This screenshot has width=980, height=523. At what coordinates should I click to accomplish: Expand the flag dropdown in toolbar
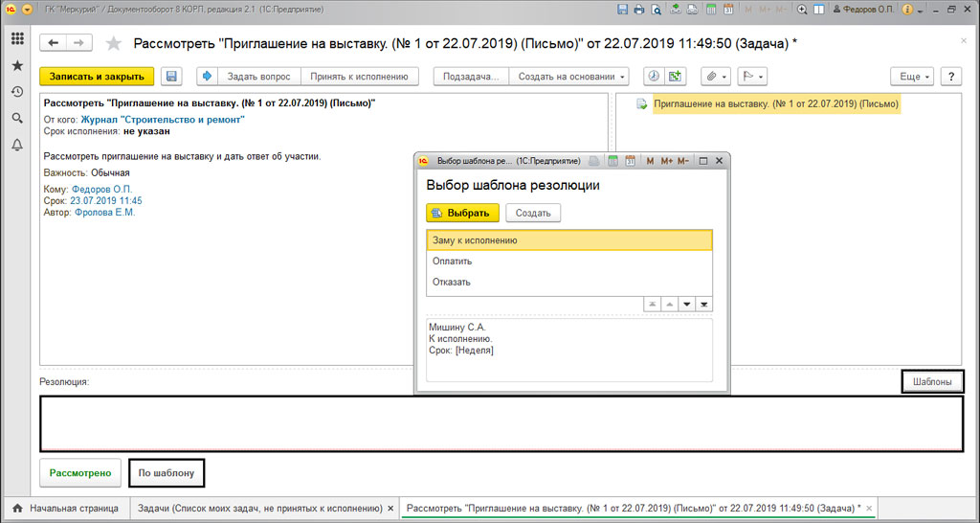click(751, 77)
